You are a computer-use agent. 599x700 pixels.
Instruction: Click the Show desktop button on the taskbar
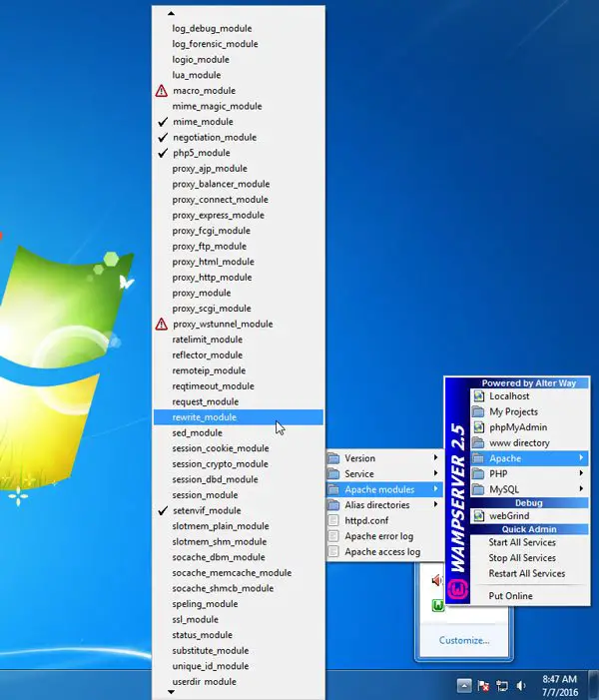[x=594, y=685]
